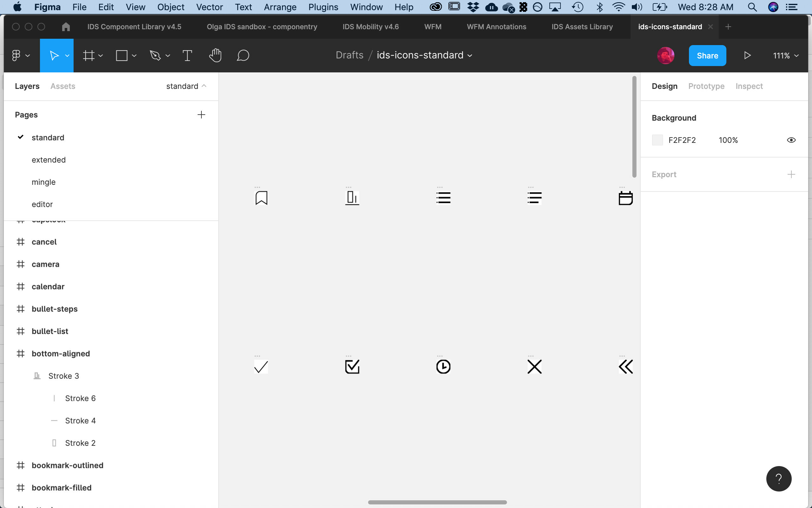
Task: Select the bookmark icon on canvas
Action: [x=261, y=198]
